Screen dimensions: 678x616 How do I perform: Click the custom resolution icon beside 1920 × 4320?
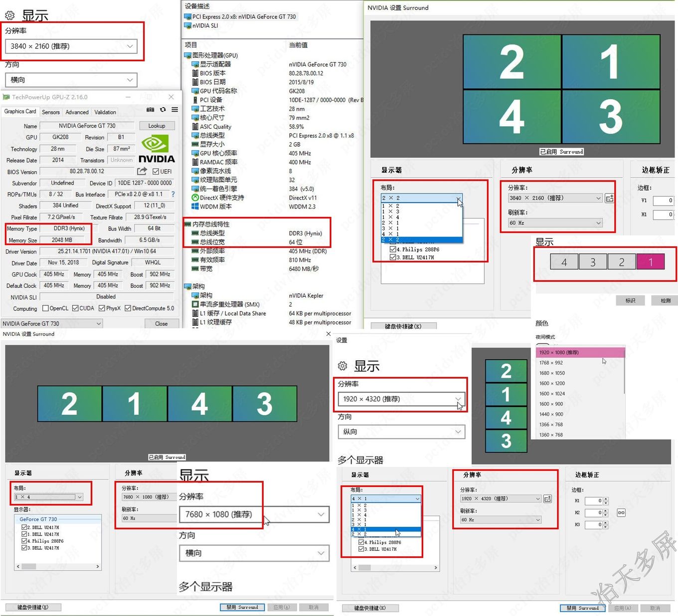(x=547, y=498)
